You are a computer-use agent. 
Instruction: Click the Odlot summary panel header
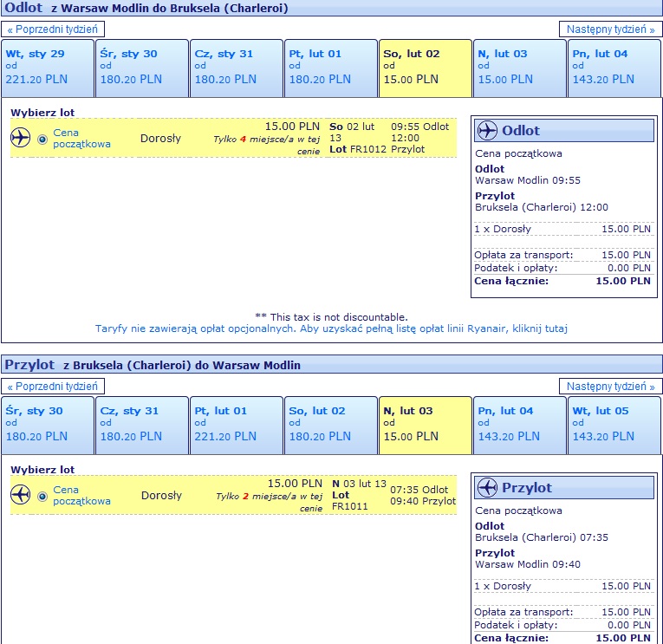coord(564,130)
